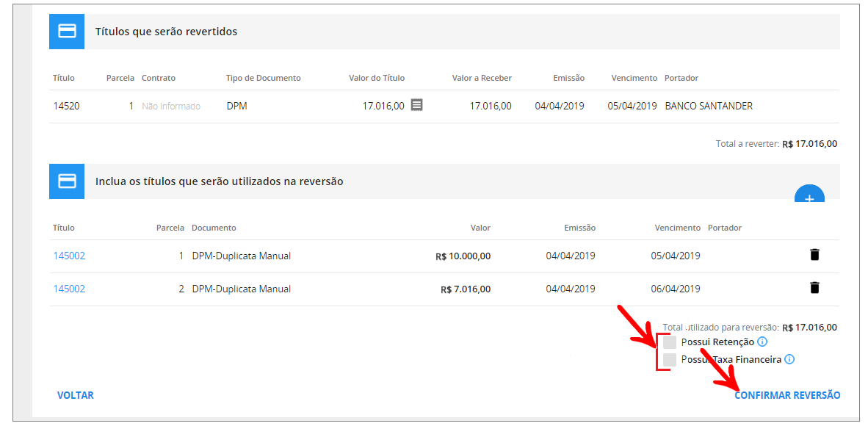Image resolution: width=868 pixels, height=426 pixels.
Task: Enable the Possui Retenção checkbox
Action: pyautogui.click(x=669, y=342)
